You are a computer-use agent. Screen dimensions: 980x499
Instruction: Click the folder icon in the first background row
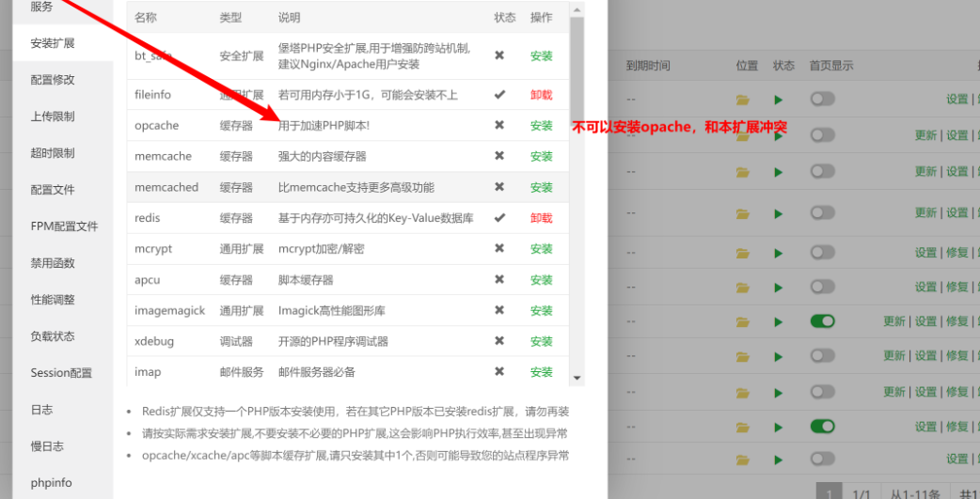pos(742,100)
